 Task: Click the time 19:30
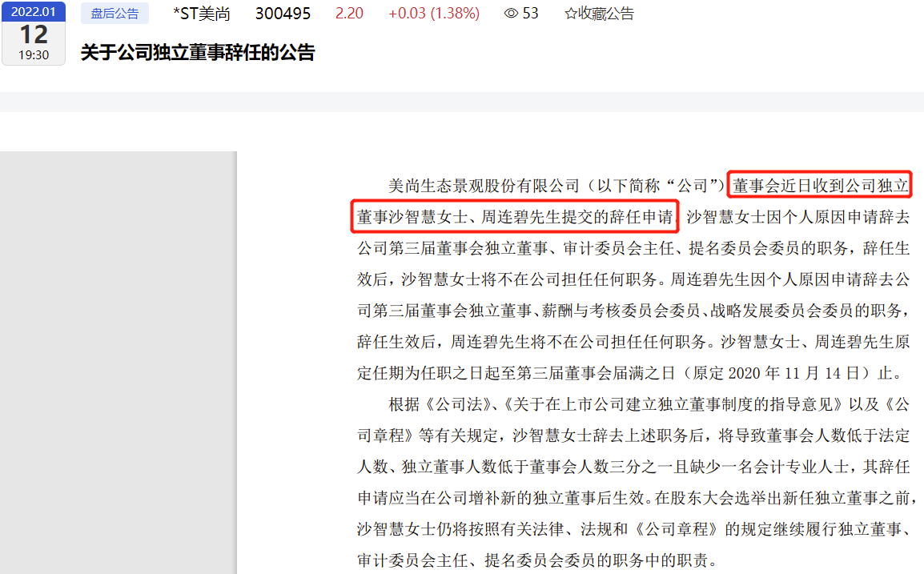(34, 54)
